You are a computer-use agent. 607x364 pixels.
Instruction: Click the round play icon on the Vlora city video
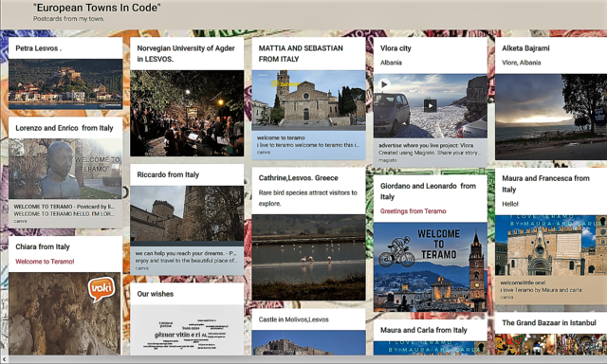pyautogui.click(x=383, y=84)
